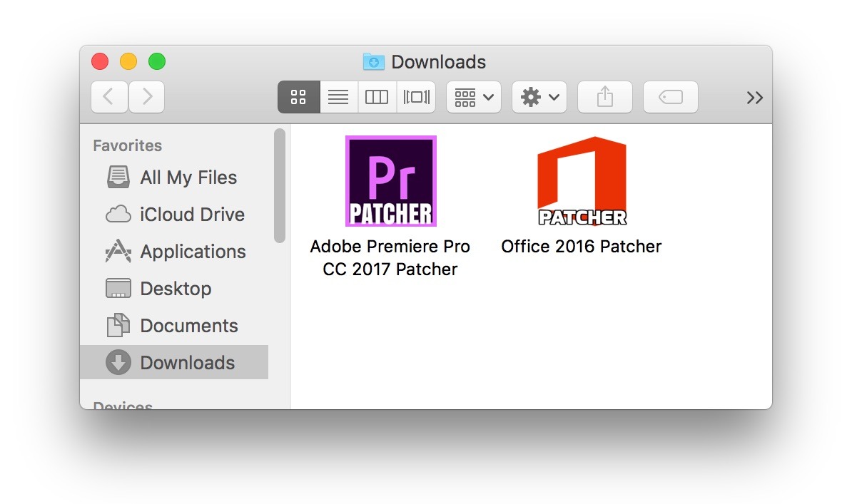Switch to list view
The height and width of the screenshot is (504, 852).
click(338, 97)
